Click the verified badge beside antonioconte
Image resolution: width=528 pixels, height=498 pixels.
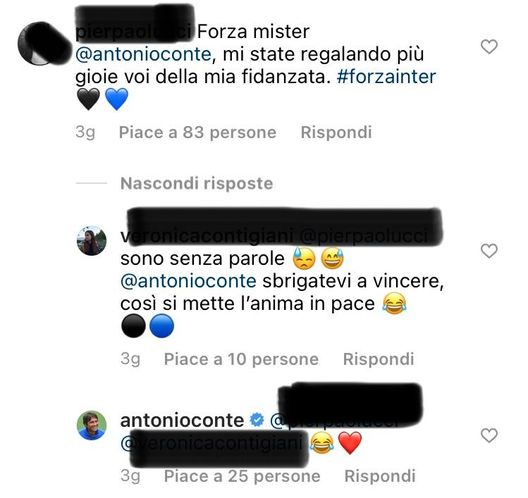pos(257,420)
